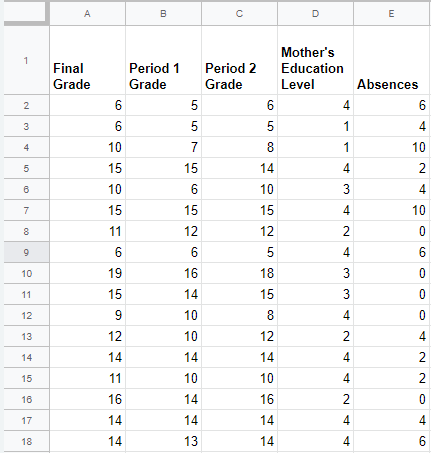
Task: Click Absences 4 in row 13
Action: point(391,336)
